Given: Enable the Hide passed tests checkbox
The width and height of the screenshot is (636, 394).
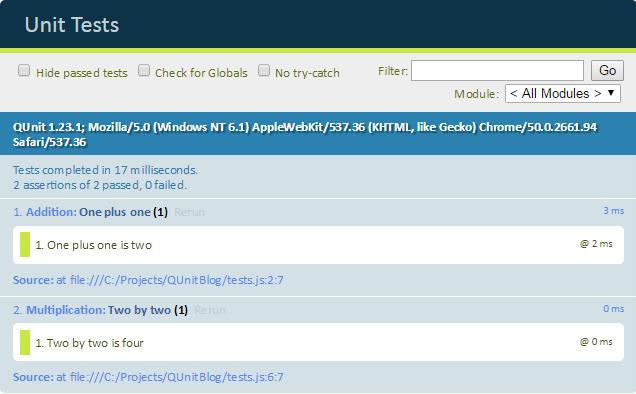Looking at the screenshot, I should click(x=24, y=71).
